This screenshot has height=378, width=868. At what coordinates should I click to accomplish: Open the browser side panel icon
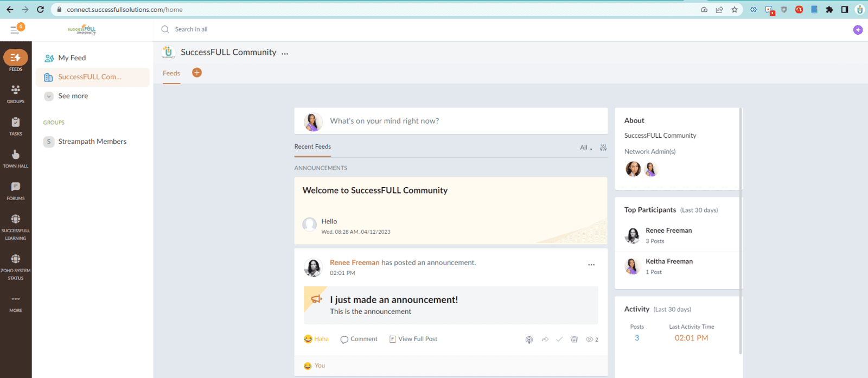(x=845, y=9)
